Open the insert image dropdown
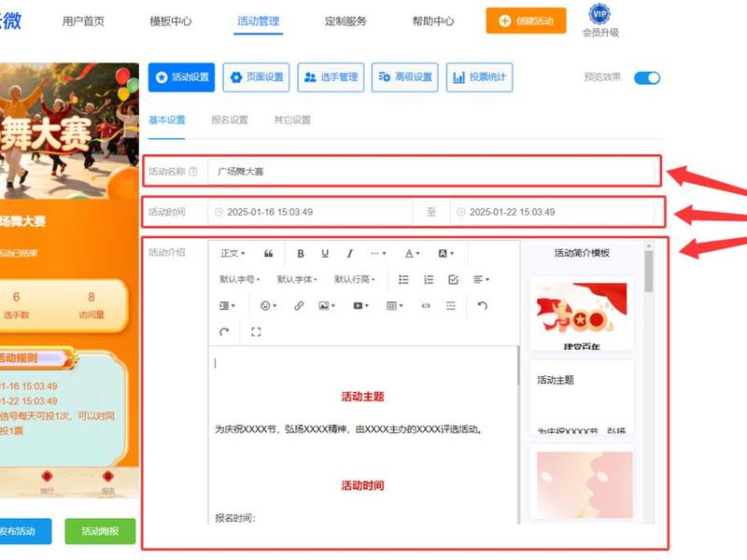 pyautogui.click(x=327, y=306)
